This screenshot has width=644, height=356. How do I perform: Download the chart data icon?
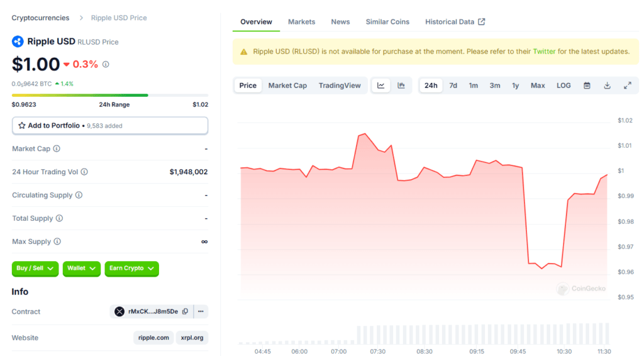607,86
